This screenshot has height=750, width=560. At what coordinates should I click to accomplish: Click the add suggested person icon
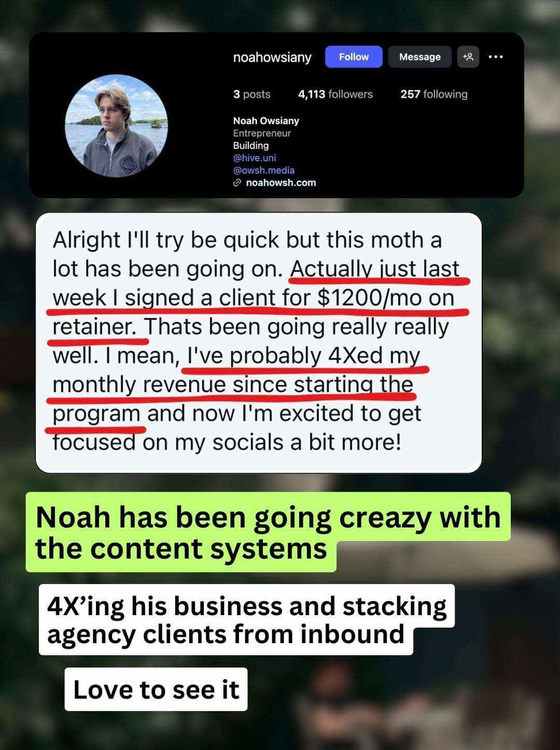(468, 57)
